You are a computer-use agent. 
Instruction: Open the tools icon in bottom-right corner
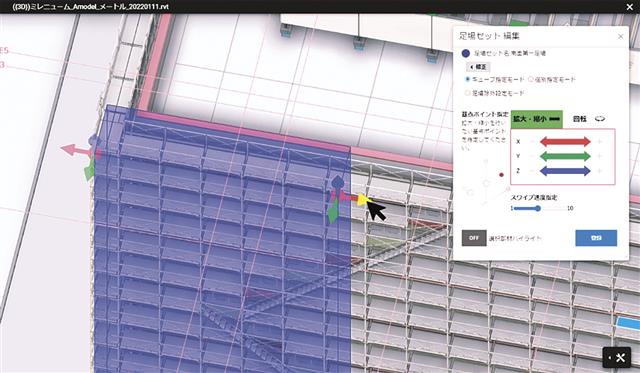[x=617, y=357]
